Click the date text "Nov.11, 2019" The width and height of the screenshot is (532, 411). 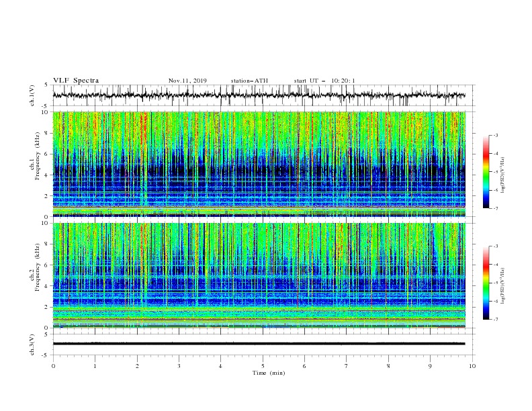click(x=187, y=81)
